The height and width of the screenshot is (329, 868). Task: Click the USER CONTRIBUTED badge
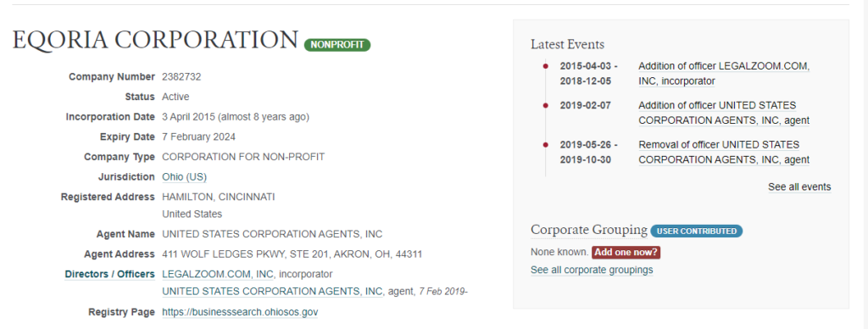[697, 231]
